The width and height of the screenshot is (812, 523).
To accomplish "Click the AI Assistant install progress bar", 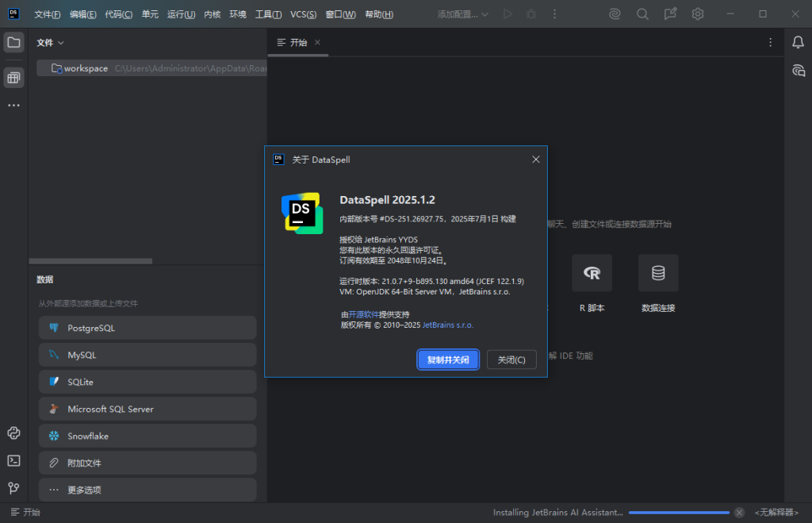I will point(679,513).
